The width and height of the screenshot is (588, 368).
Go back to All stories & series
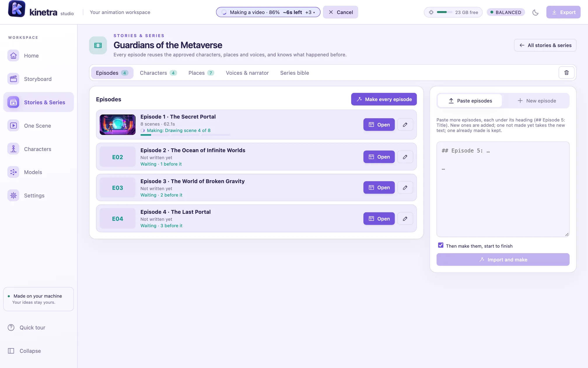(x=545, y=45)
